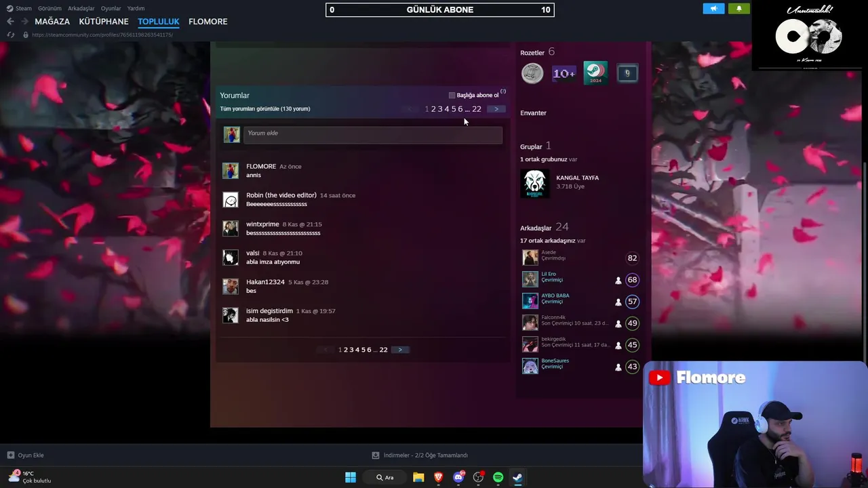Open the Gruplar heading link
This screenshot has height=488, width=868.
531,147
